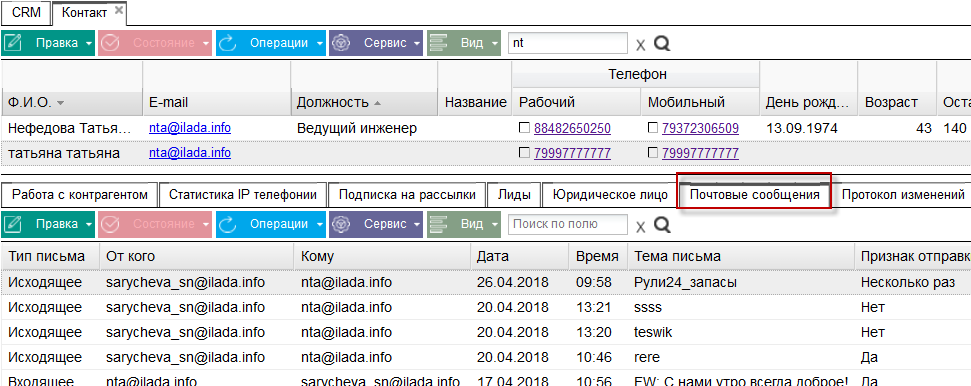Image resolution: width=971 pixels, height=386 pixels.
Task: Click the magnifier icon in lower toolbar
Action: pos(662,224)
